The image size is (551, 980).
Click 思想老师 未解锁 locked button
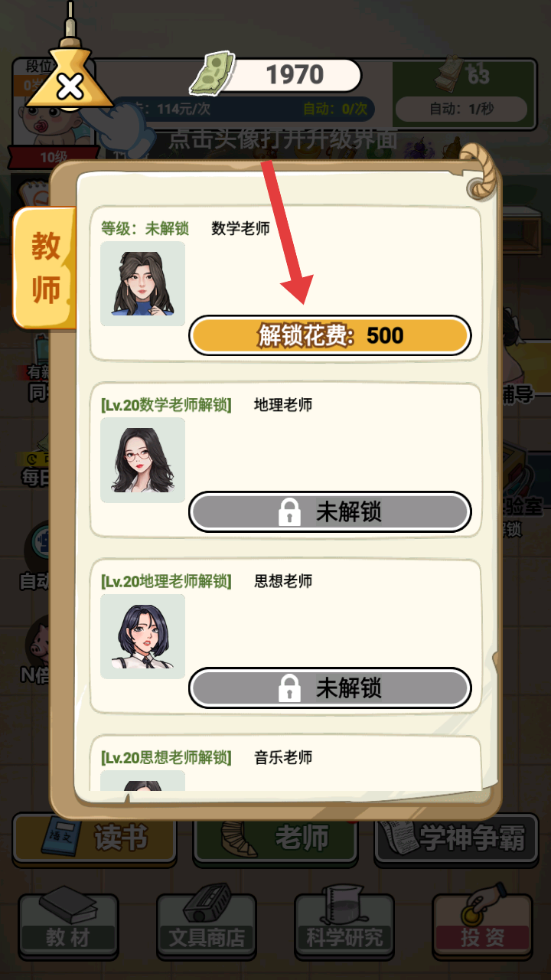point(330,688)
